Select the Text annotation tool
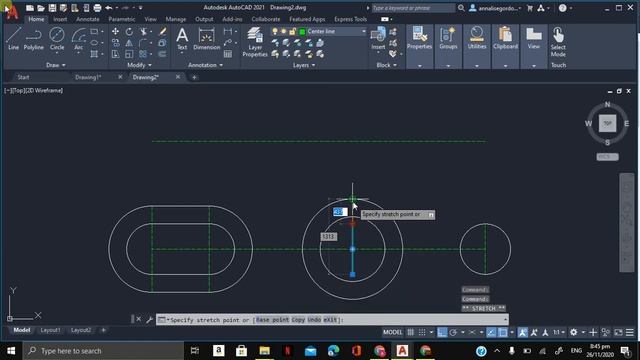 (182, 39)
